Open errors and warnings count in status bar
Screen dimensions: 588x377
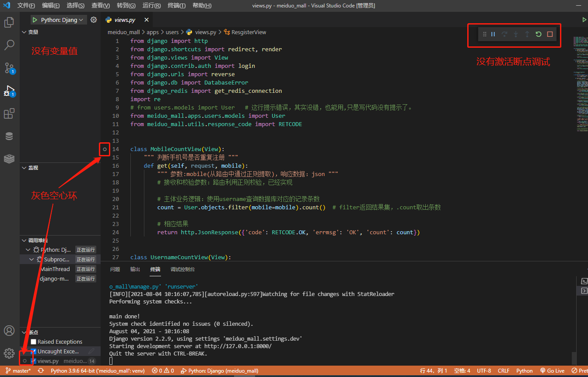163,371
